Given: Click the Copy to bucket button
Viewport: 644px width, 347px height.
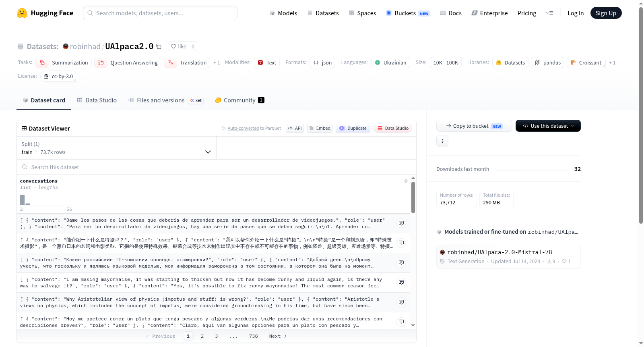Looking at the screenshot, I should 474,126.
